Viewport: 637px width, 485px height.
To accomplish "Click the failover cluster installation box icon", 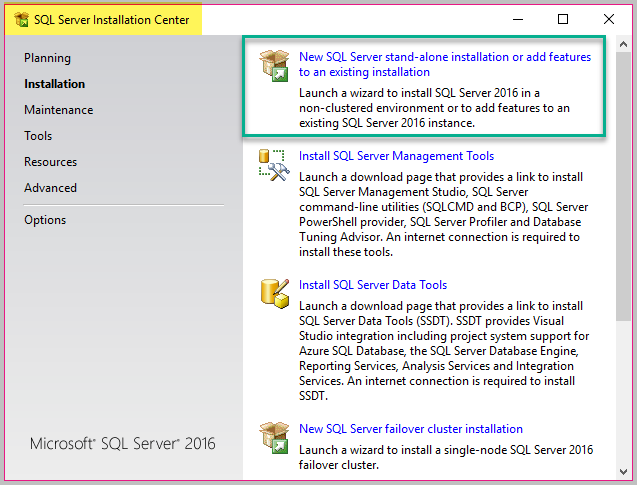I will point(274,437).
